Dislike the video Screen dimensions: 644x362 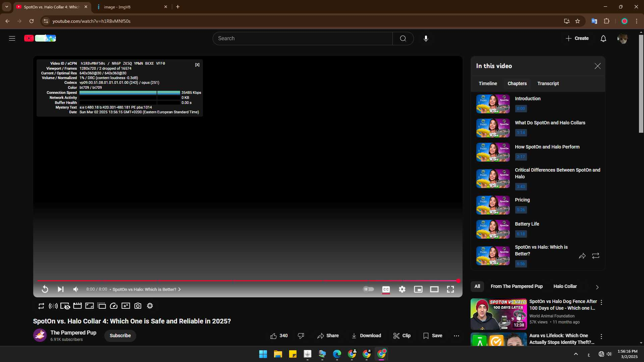(301, 336)
